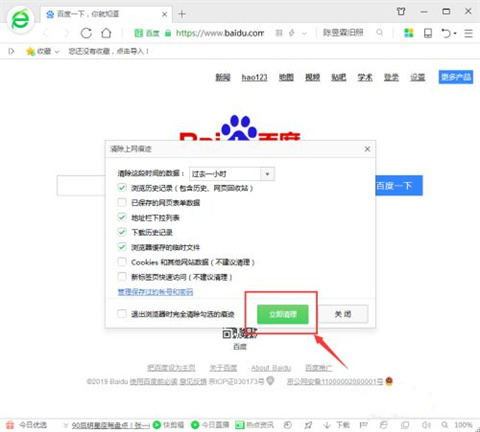Close the clear-traces dialog with X
This screenshot has width=480, height=432.
point(367,149)
